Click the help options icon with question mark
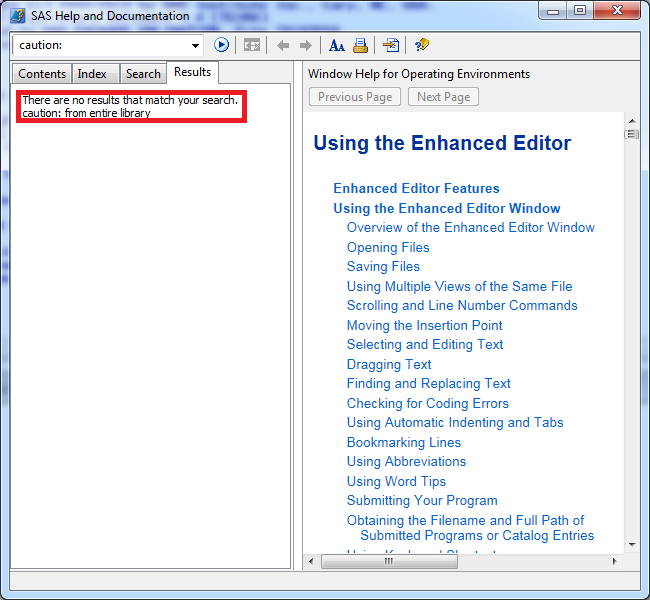 click(x=421, y=45)
